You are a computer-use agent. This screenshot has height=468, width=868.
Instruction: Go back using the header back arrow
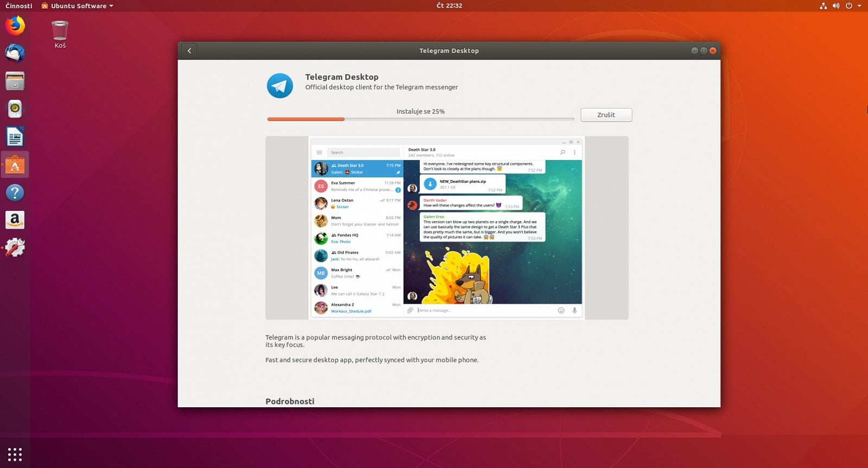tap(189, 50)
